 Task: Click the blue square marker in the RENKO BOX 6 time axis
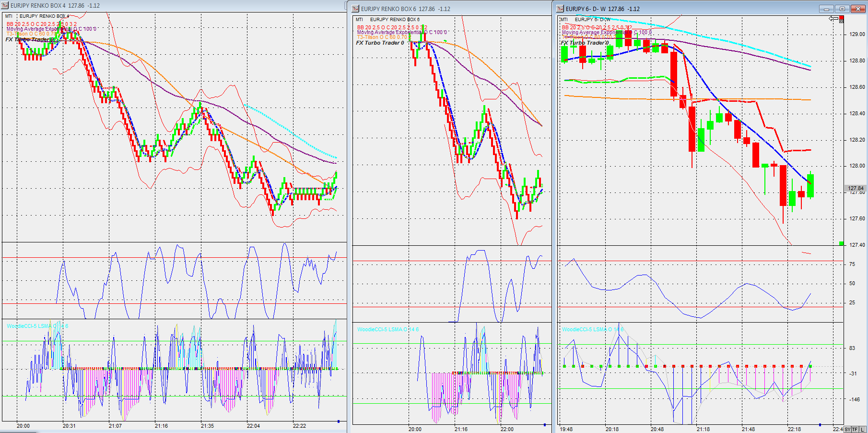[x=545, y=425]
